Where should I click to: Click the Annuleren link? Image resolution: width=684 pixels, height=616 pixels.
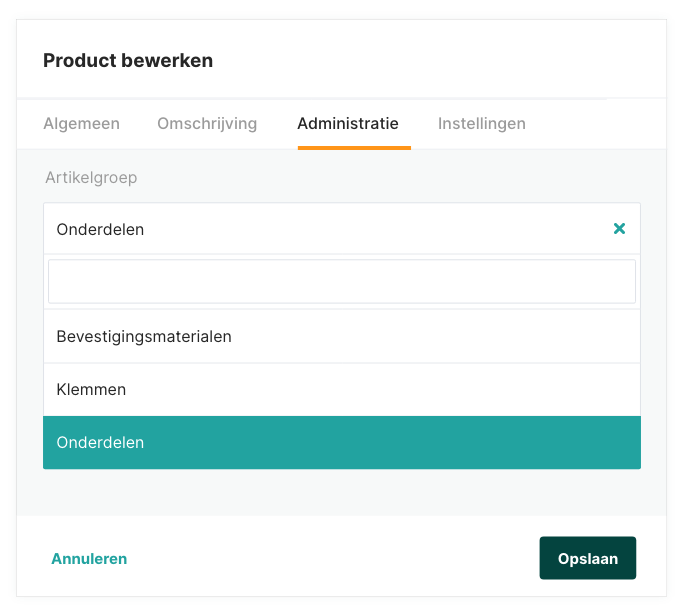tap(89, 559)
